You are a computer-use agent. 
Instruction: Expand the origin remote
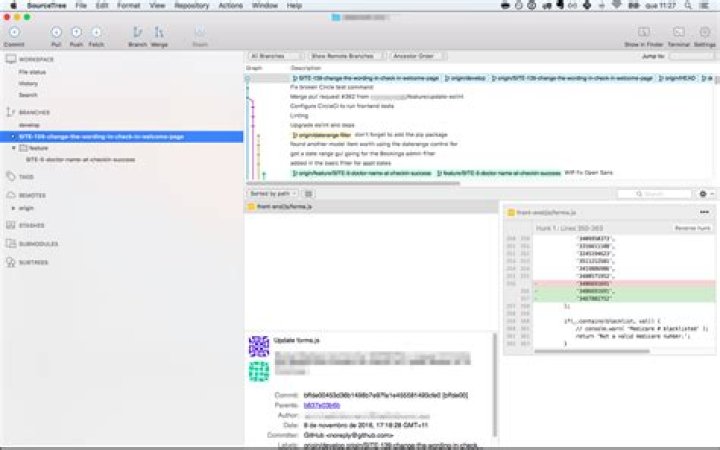pos(13,208)
